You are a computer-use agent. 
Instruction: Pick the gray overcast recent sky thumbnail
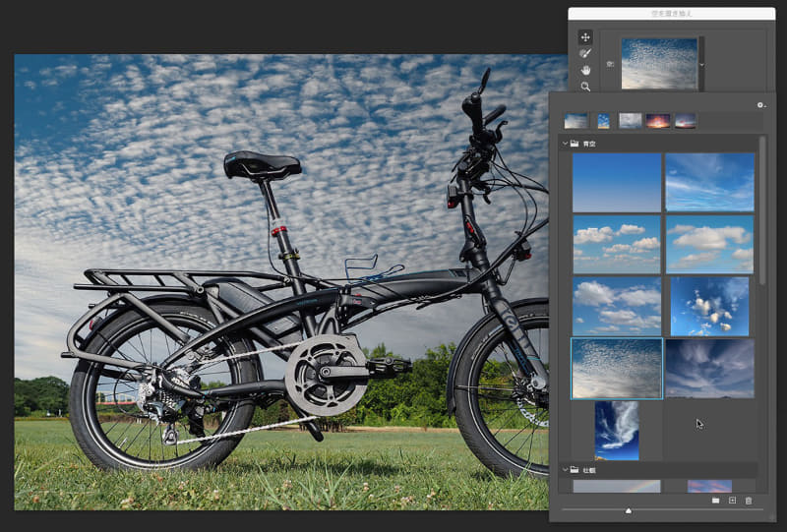[x=631, y=121]
